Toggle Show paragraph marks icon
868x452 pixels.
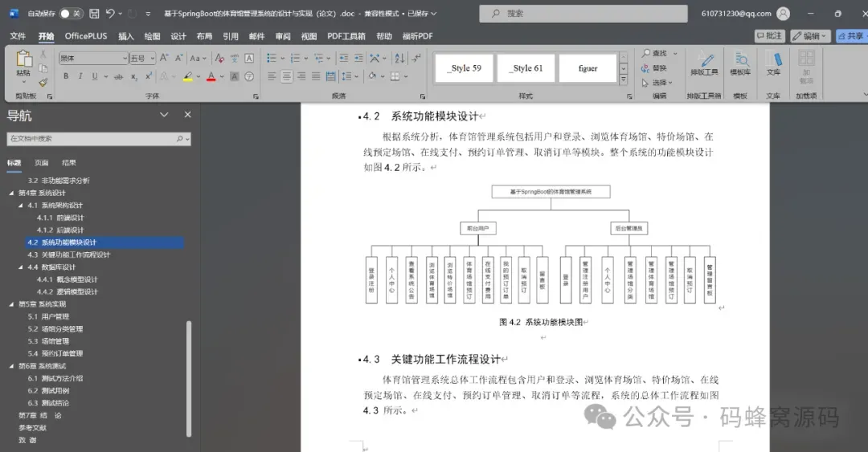(416, 58)
